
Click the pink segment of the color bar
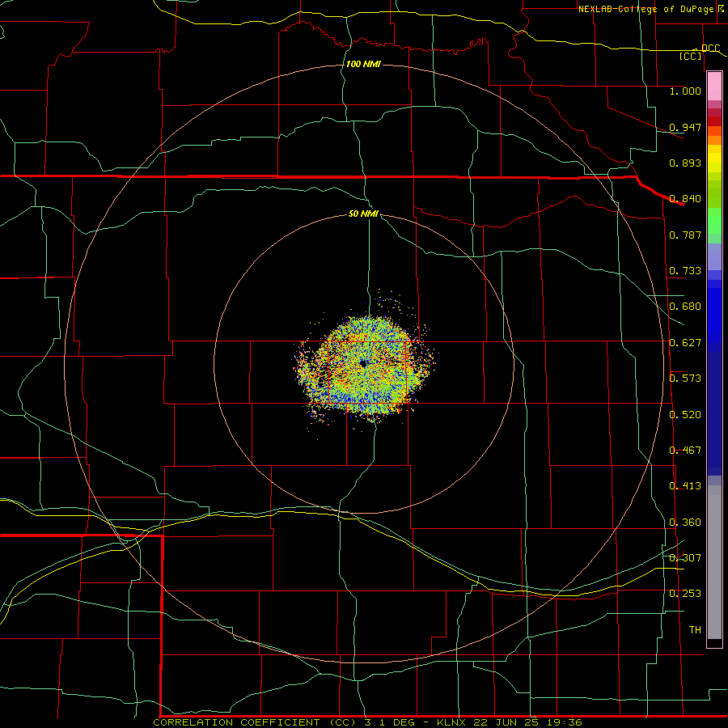pyautogui.click(x=714, y=86)
